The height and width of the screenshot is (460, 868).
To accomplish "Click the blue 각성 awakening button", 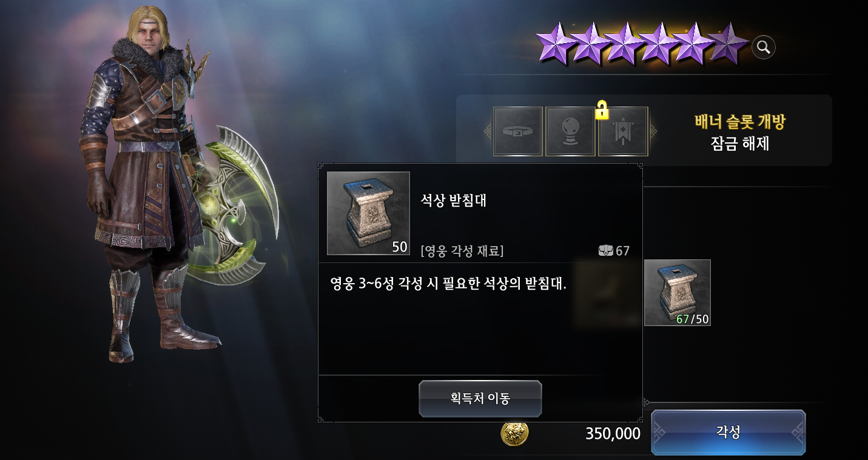I will (728, 432).
